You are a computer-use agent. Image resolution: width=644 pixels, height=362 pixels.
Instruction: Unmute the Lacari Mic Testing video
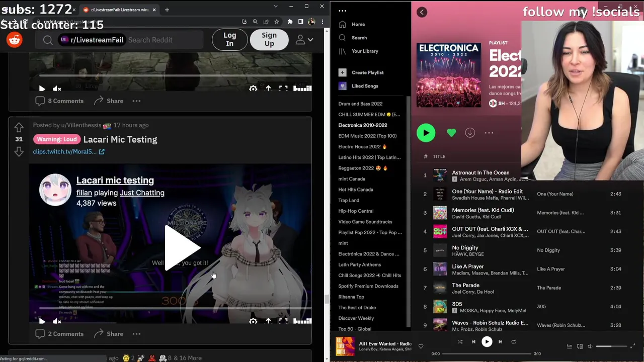57,321
